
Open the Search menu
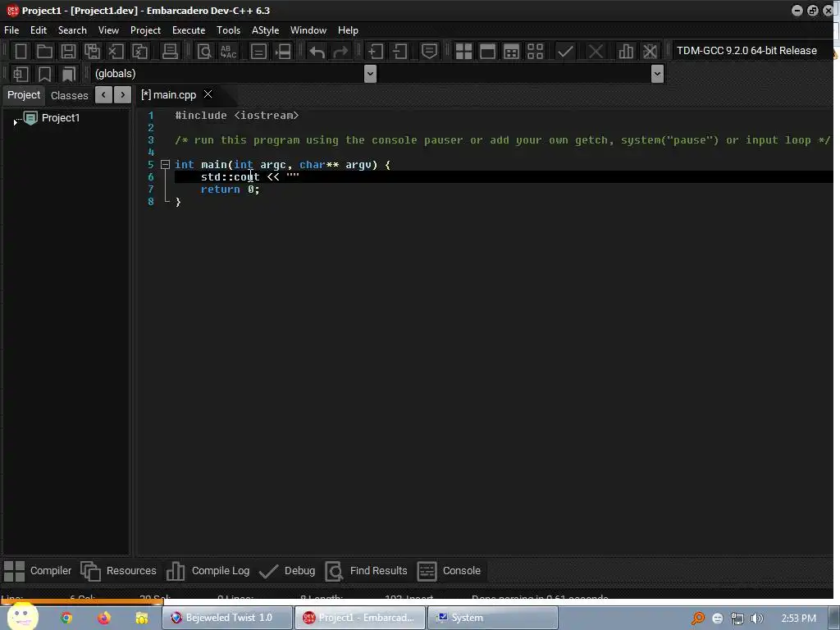72,30
